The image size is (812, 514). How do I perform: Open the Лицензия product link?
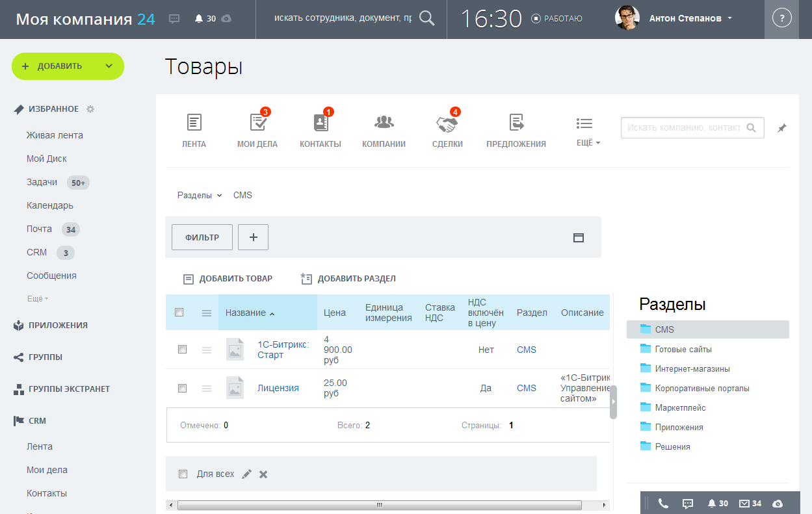click(278, 388)
